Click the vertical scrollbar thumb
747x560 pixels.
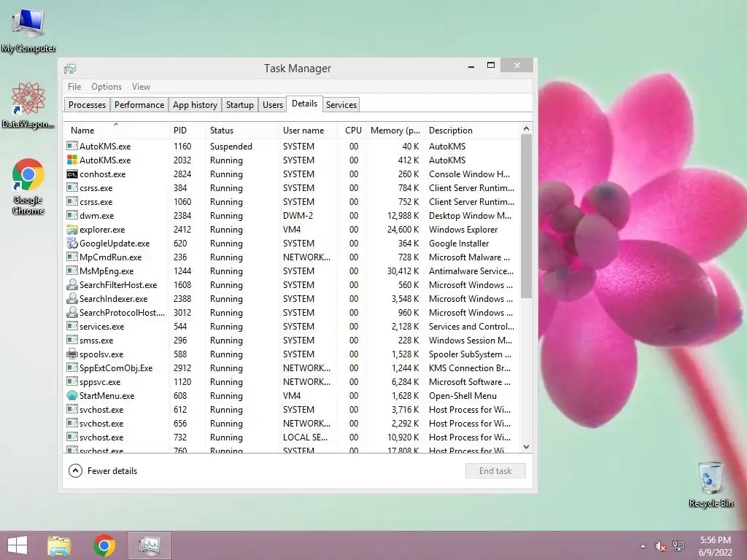[x=526, y=217]
